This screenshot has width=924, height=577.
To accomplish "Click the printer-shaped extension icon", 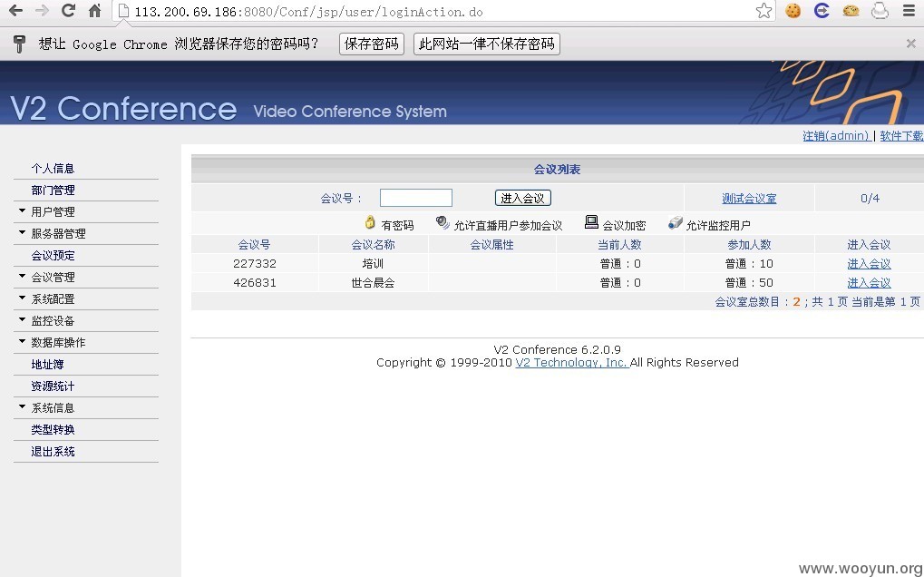I will pos(880,11).
